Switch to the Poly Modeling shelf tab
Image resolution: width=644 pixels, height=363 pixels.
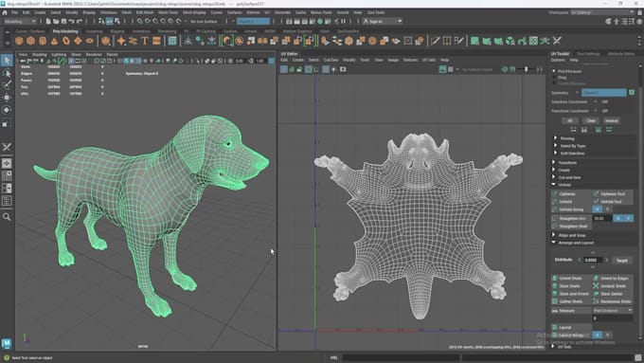click(65, 31)
